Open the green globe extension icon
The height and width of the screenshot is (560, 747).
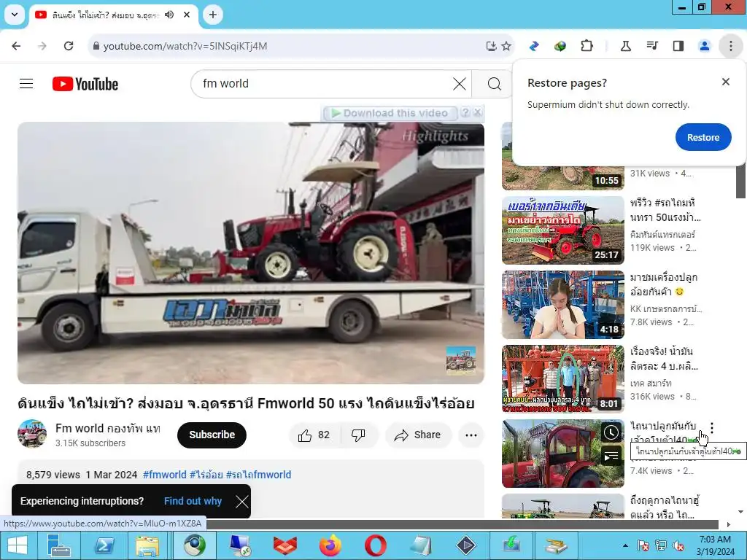tap(560, 46)
